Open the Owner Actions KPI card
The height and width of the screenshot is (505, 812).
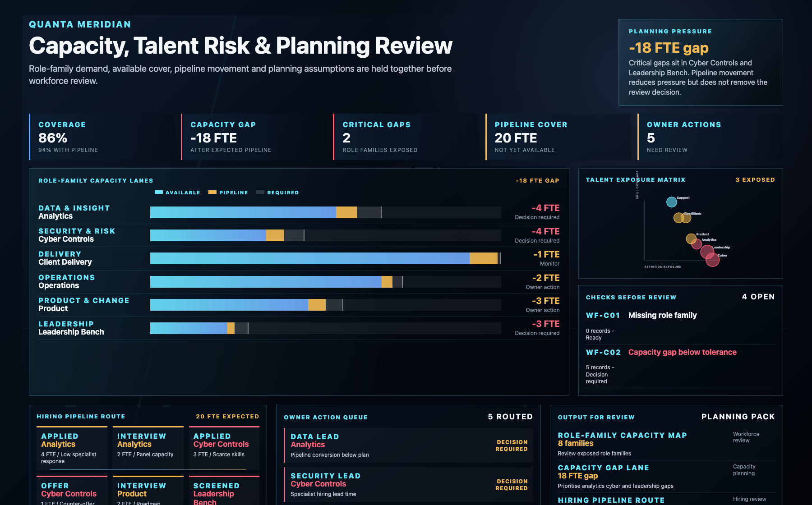(710, 137)
